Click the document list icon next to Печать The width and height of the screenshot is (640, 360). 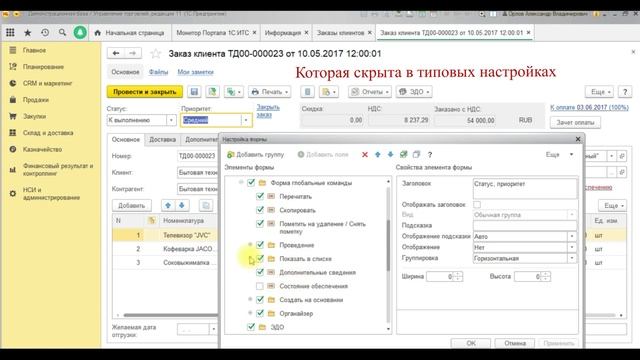pyautogui.click(x=307, y=92)
